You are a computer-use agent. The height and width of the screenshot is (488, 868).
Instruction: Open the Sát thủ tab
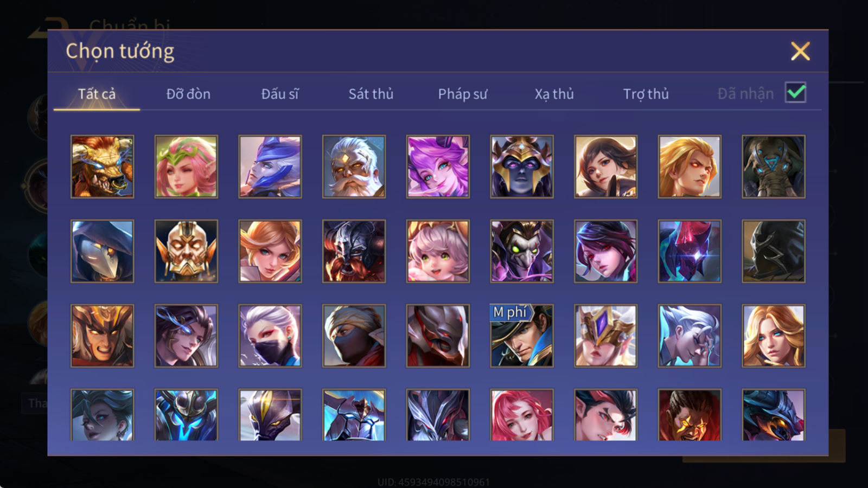pyautogui.click(x=371, y=94)
